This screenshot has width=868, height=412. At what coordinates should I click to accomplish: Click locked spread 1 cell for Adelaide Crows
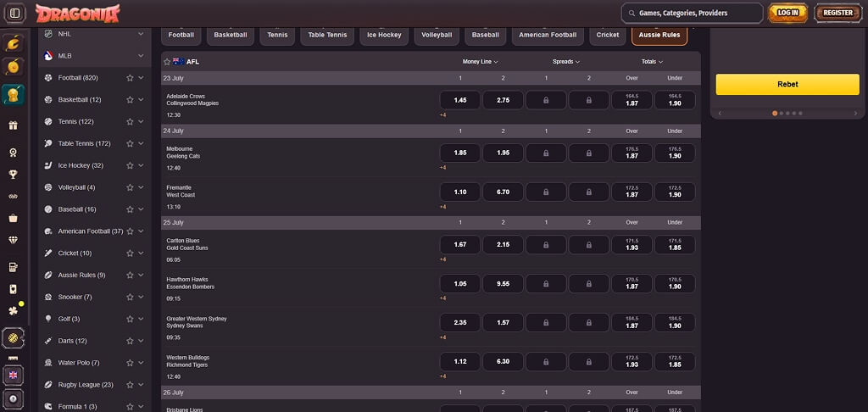point(546,100)
